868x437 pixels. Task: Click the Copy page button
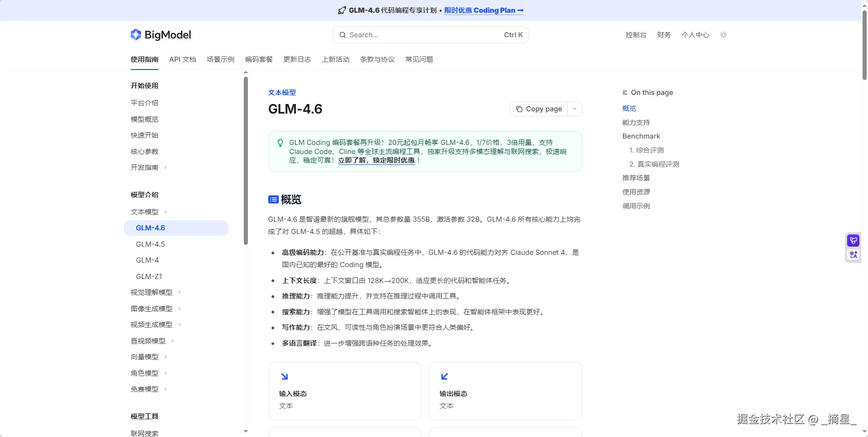click(x=539, y=109)
